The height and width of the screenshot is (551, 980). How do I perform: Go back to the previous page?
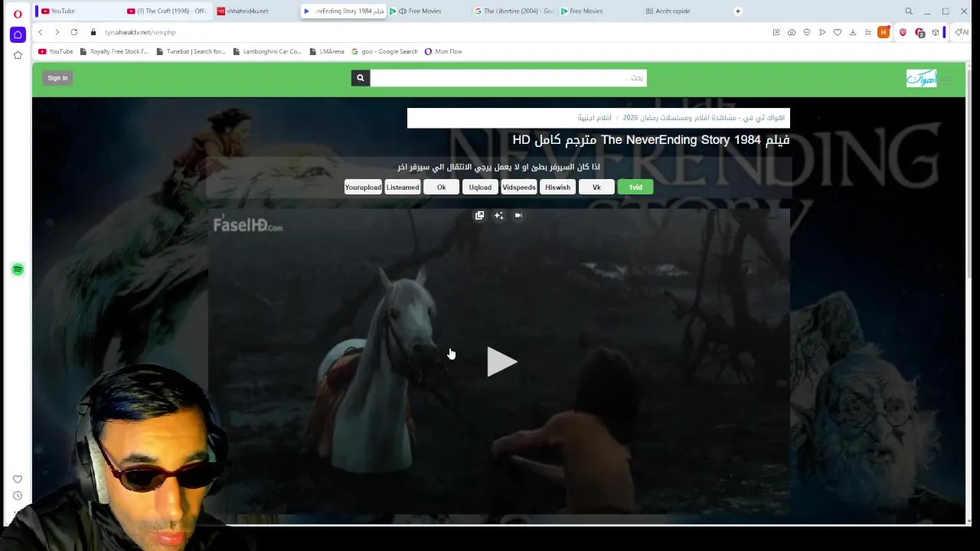41,32
